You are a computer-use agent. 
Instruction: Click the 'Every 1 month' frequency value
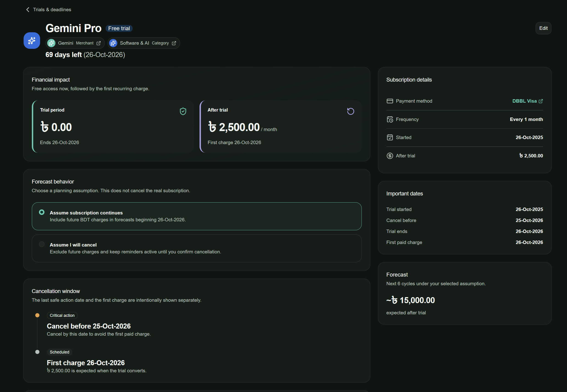[x=526, y=119]
